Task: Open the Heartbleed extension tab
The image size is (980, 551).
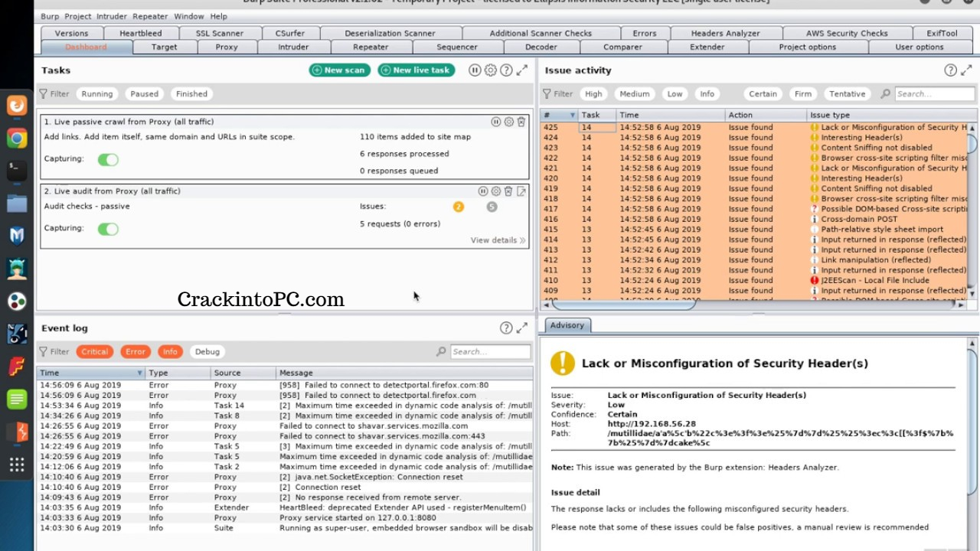Action: pos(141,33)
